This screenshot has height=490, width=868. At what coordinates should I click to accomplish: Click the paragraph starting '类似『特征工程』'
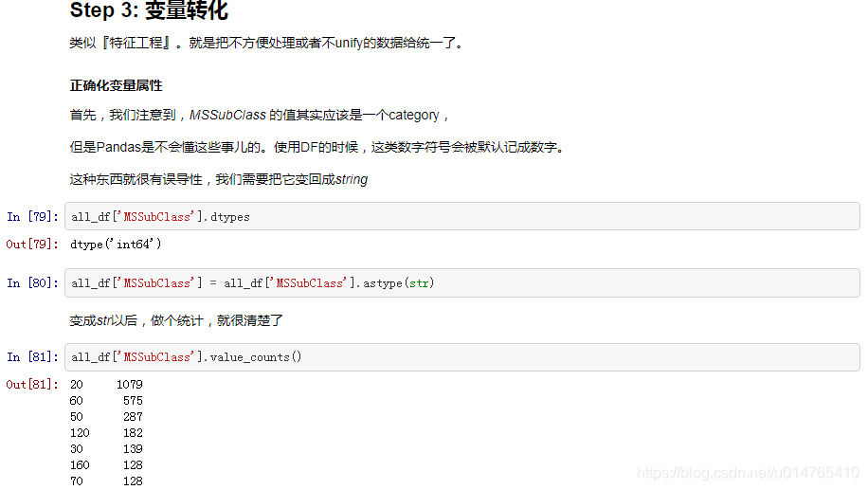click(267, 44)
